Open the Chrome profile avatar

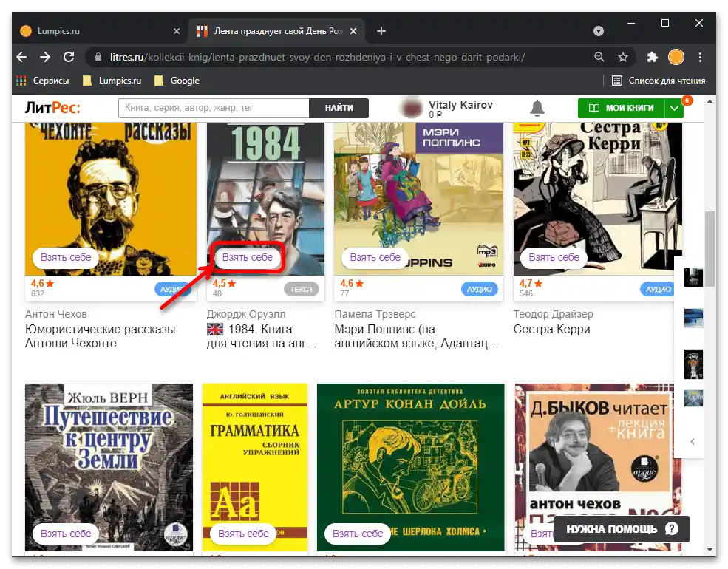click(x=676, y=57)
